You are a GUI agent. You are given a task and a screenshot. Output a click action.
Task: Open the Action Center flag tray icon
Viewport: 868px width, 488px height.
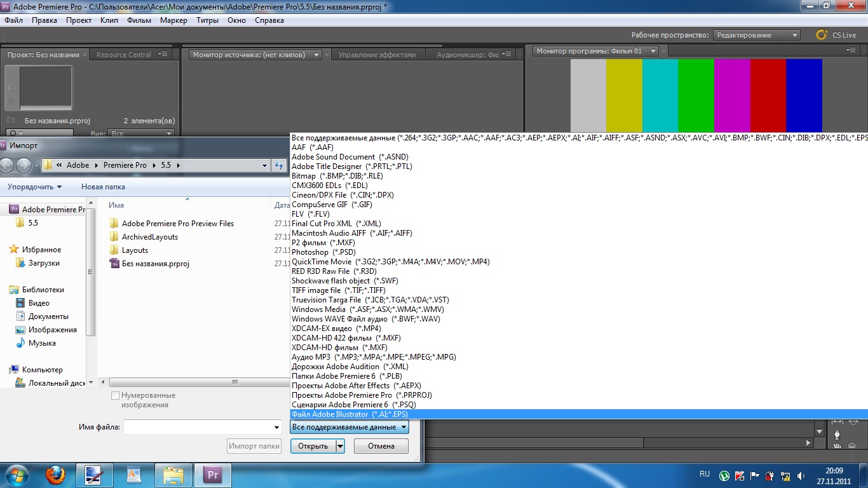755,475
